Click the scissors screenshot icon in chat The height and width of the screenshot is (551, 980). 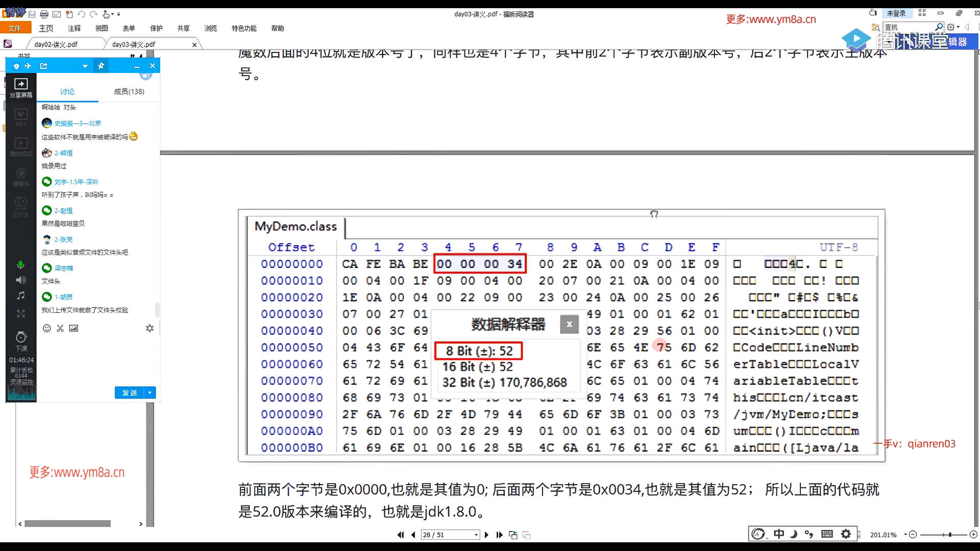60,328
